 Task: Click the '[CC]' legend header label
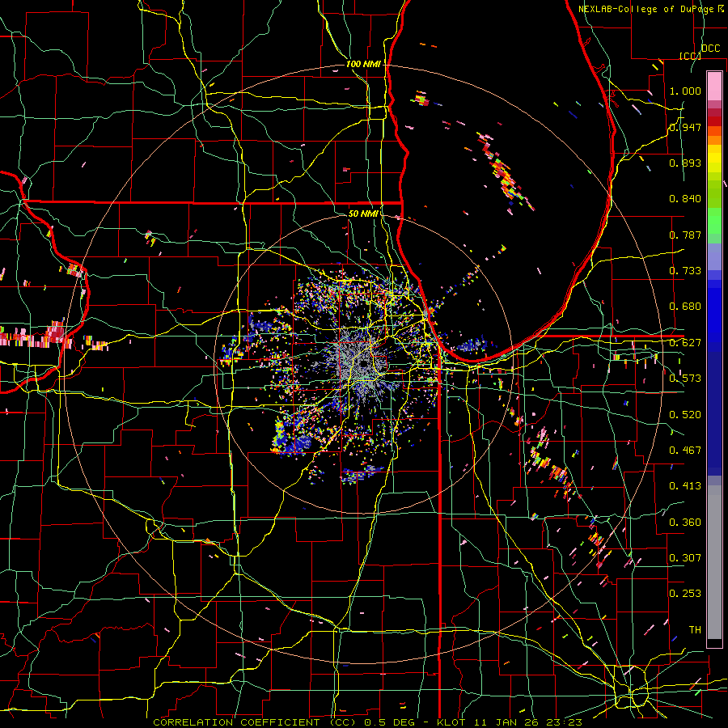click(x=690, y=56)
